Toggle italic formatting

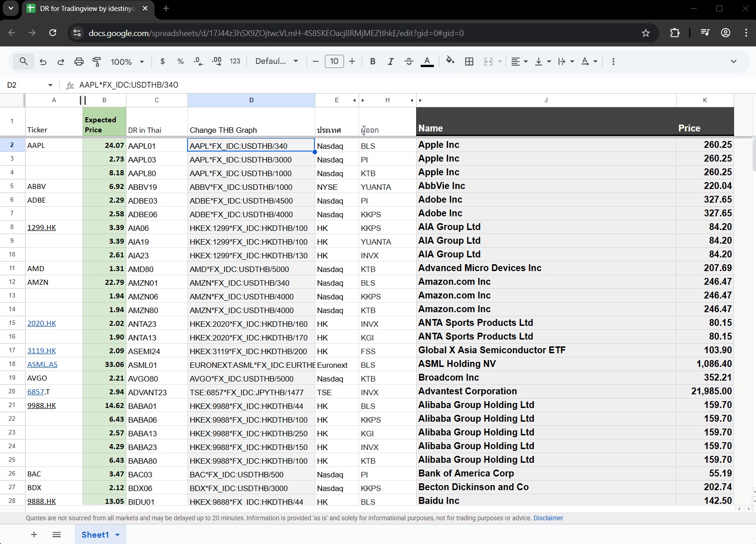(391, 62)
